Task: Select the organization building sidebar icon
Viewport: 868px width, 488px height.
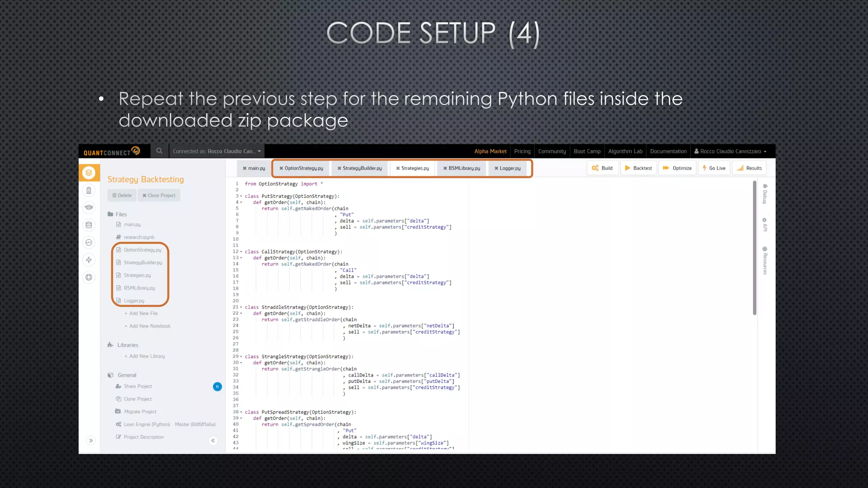Action: pyautogui.click(x=89, y=190)
